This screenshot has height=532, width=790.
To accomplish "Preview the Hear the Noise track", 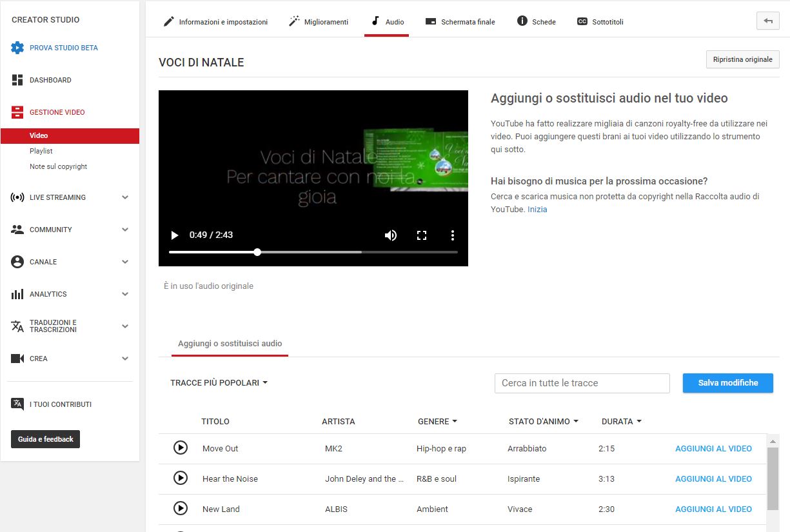I will click(x=181, y=478).
